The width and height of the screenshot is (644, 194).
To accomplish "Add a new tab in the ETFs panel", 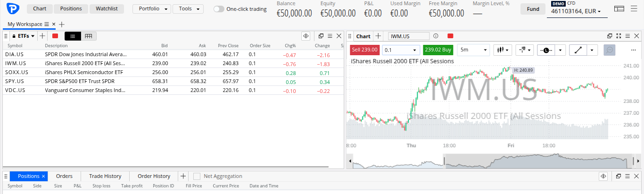I will tap(42, 36).
